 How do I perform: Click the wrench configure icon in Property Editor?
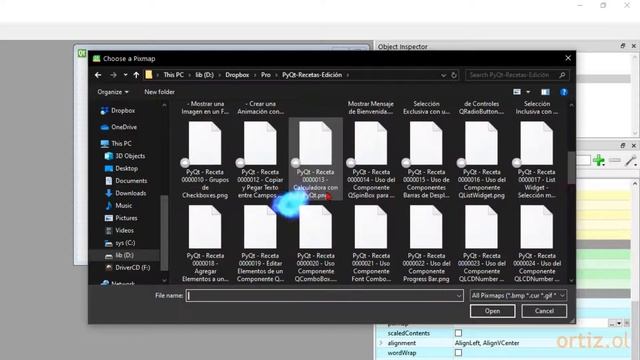tap(631, 160)
